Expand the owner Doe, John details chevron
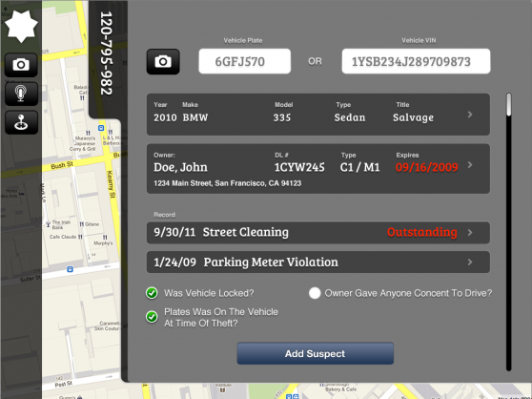The image size is (532, 399). pyautogui.click(x=470, y=165)
